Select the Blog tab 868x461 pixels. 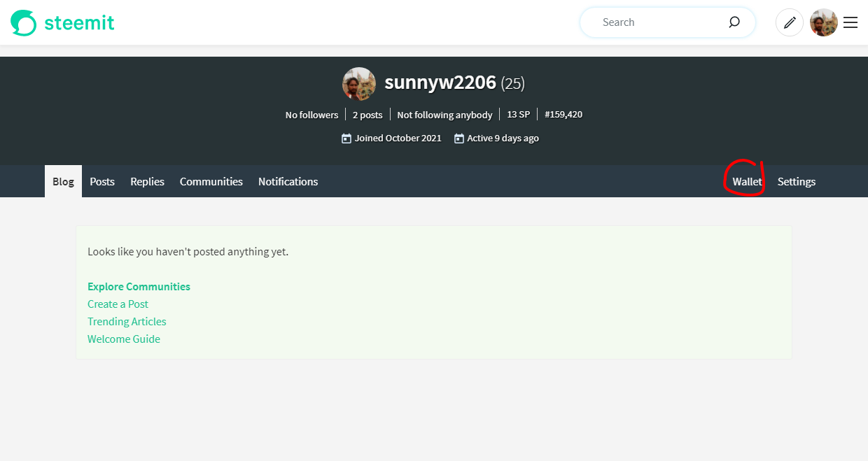[63, 181]
